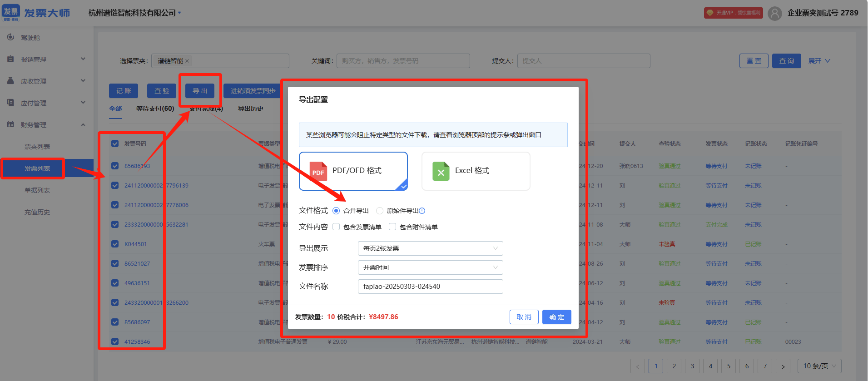Click the 文件名称 input field
The width and height of the screenshot is (868, 381).
click(430, 287)
